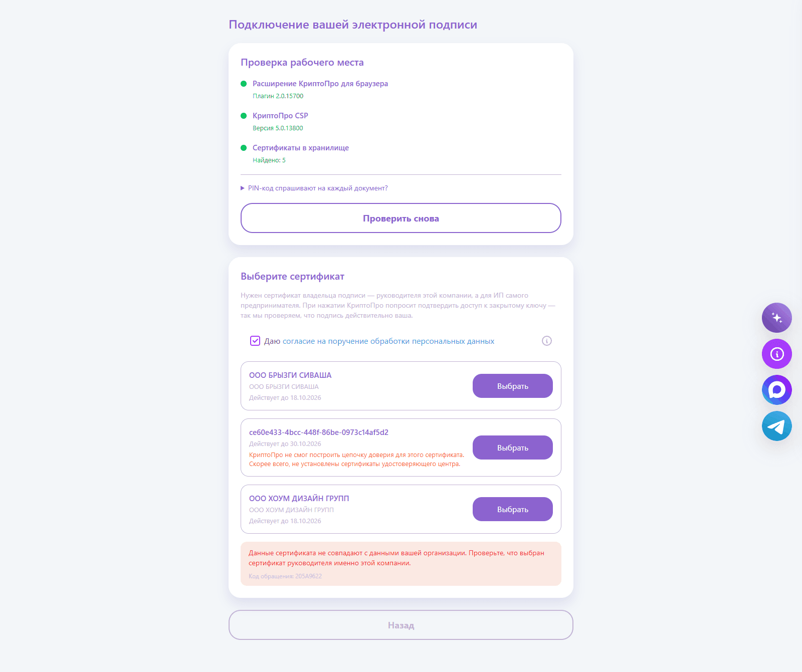Screen dimensions: 802x672
Task: Click green status dot for КриптоПро CSP
Action: 244,116
